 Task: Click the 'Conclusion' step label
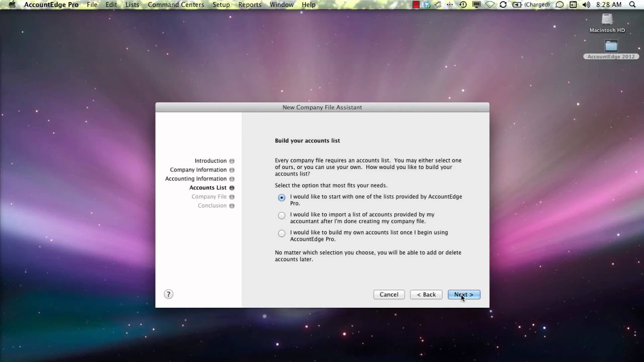(x=212, y=206)
